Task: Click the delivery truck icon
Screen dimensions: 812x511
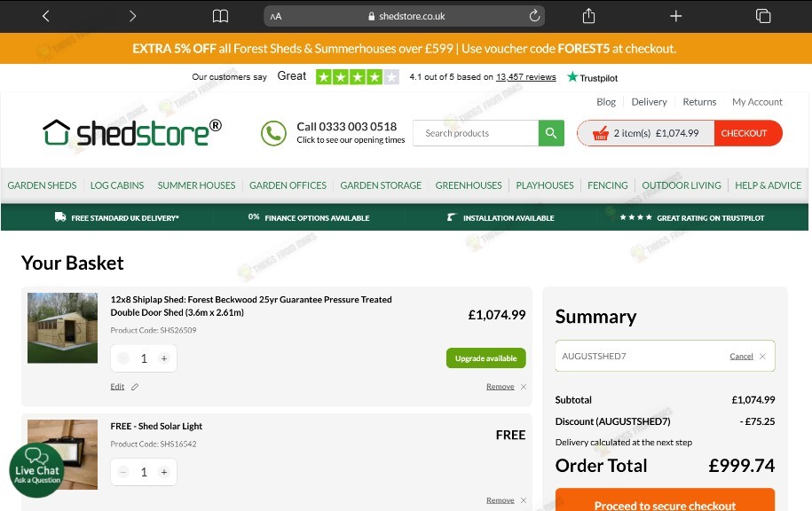Action: (60, 217)
